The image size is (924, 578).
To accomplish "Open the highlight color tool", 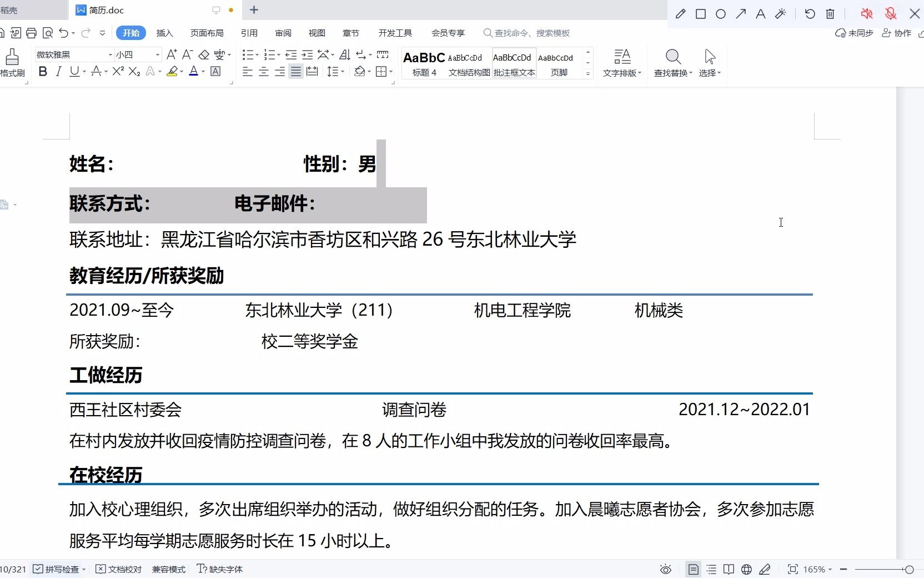I will (x=173, y=71).
